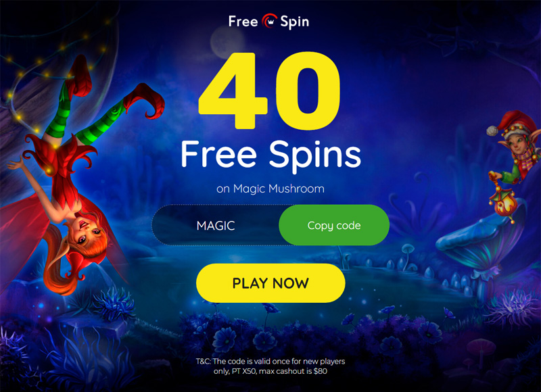
Task: Click the blue spiky plant below the fairy
Action: coord(114,303)
